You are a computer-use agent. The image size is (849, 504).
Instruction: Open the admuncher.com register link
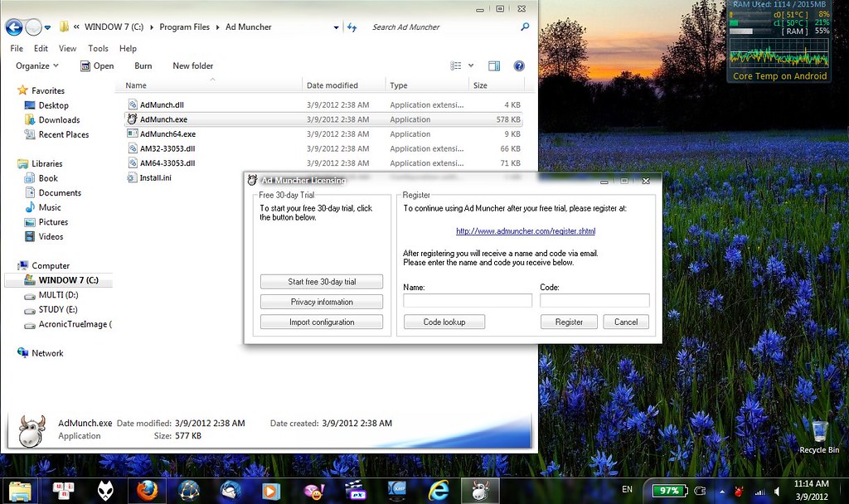[x=526, y=231]
